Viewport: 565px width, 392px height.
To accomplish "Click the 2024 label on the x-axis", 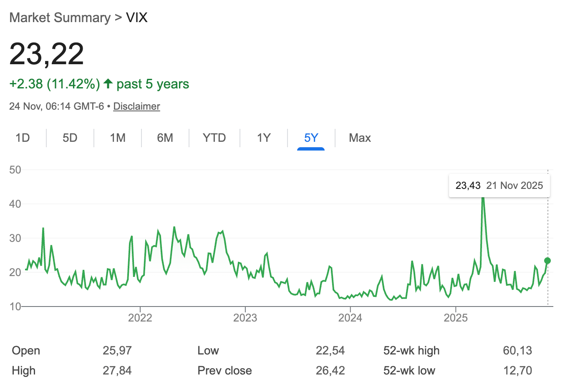I will coord(350,318).
